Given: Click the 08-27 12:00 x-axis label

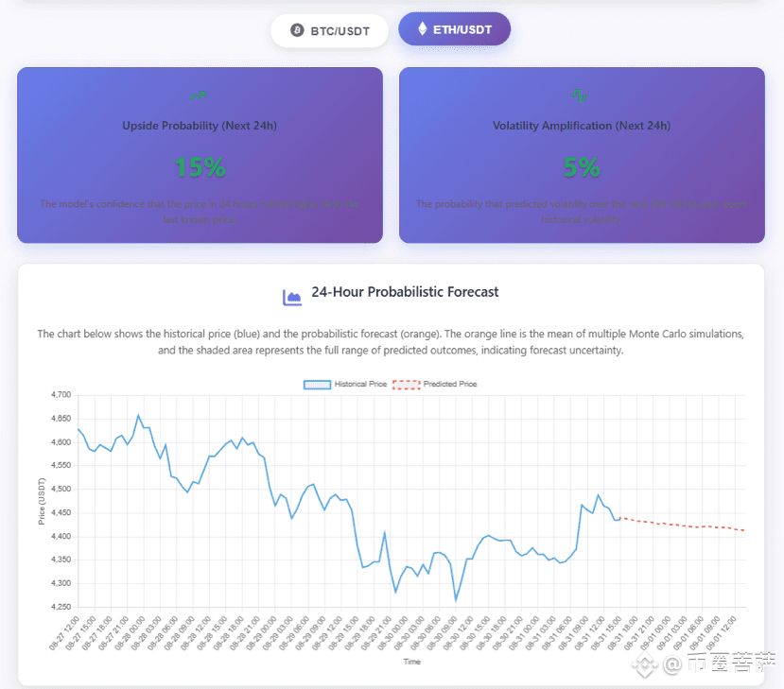Looking at the screenshot, I should coord(64,632).
